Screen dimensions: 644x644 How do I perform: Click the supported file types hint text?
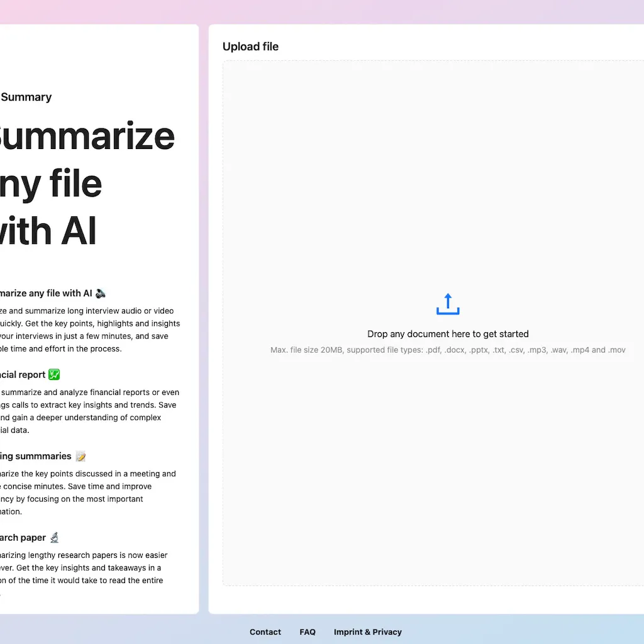(x=448, y=350)
